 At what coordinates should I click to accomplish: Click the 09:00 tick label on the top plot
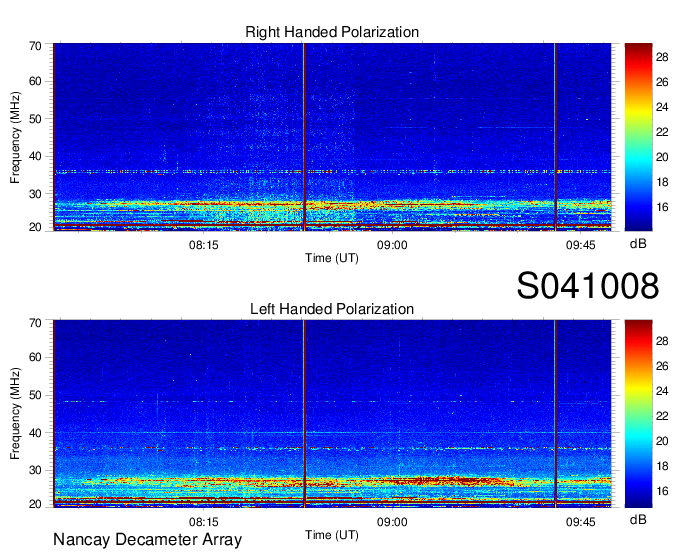392,245
